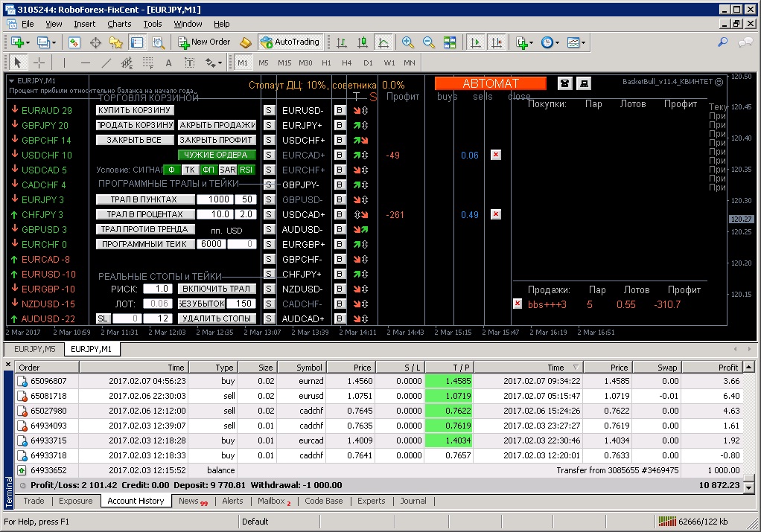This screenshot has height=532, width=761.
Task: Open the new chart dropdown arrow
Action: 28,42
